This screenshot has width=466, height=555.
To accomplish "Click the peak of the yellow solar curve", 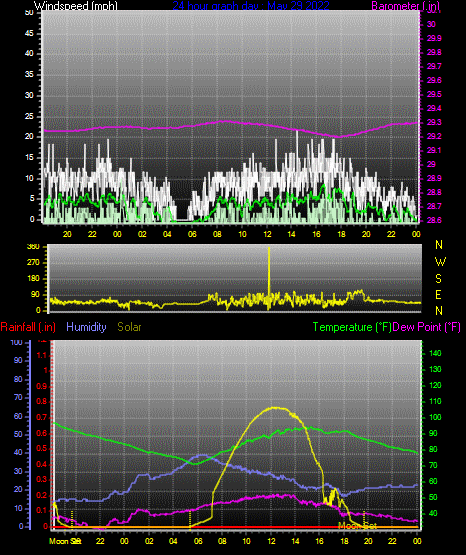I will (x=275, y=407).
